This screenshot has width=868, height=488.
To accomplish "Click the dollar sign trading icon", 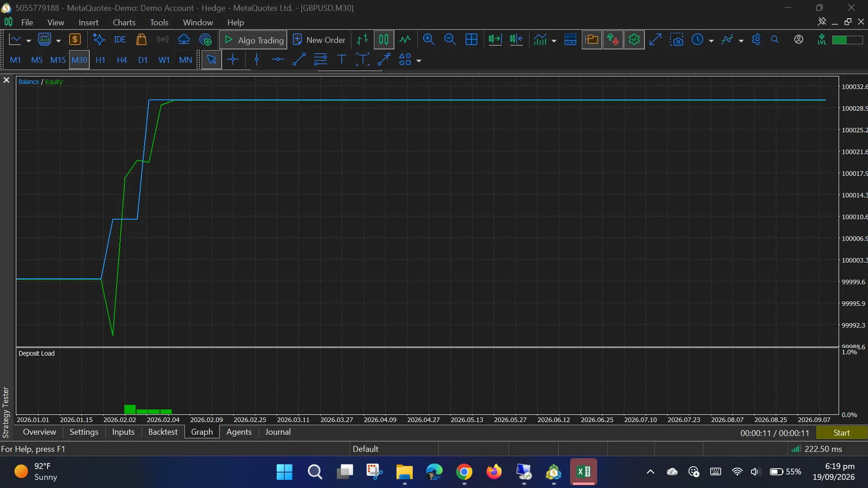I will click(x=75, y=40).
